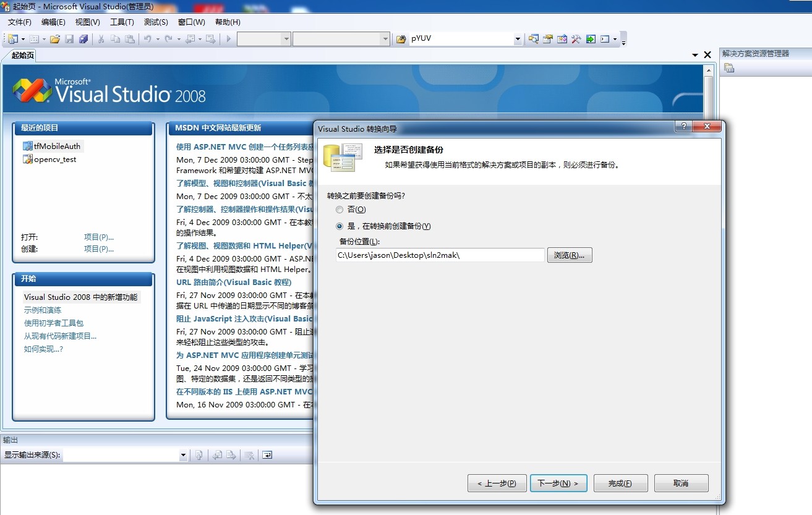This screenshot has width=812, height=515.
Task: Click the 取消 button
Action: click(x=681, y=483)
